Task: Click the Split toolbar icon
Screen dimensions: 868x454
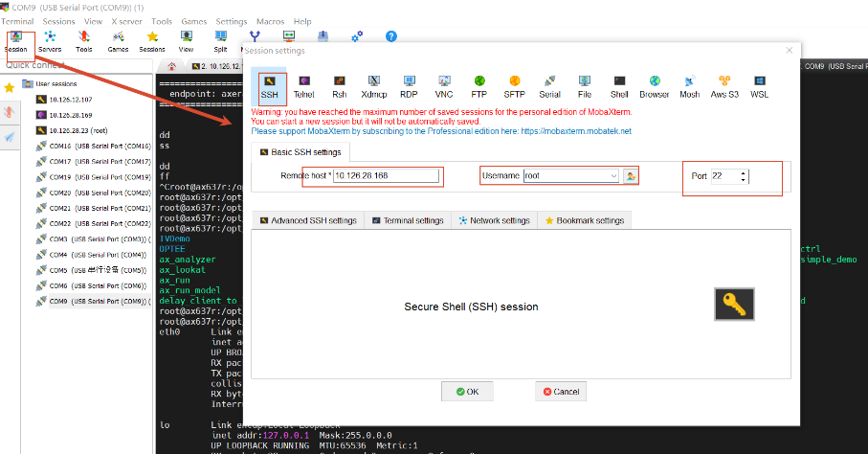Action: click(220, 42)
